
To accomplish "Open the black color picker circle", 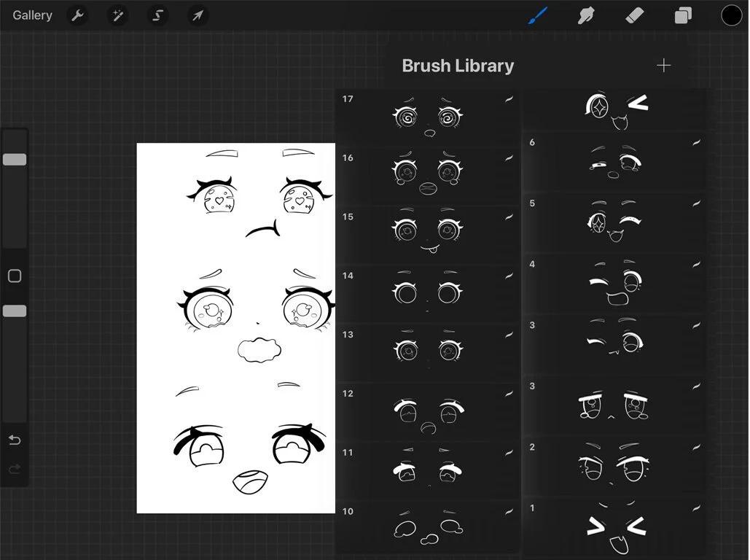I will click(731, 15).
